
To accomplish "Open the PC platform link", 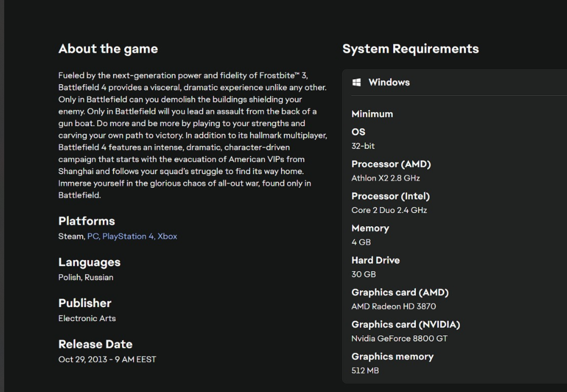I will click(x=93, y=236).
